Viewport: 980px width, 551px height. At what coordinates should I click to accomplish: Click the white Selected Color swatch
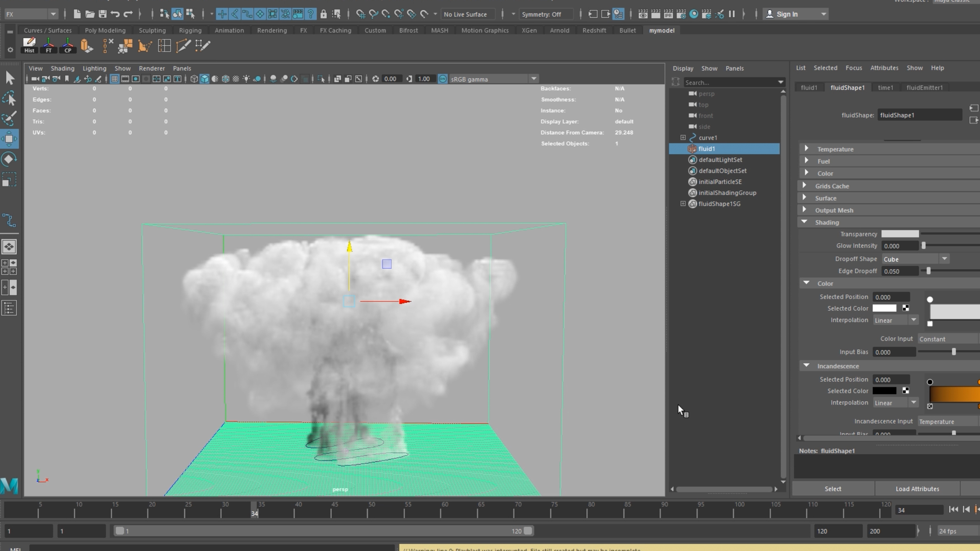click(x=884, y=308)
